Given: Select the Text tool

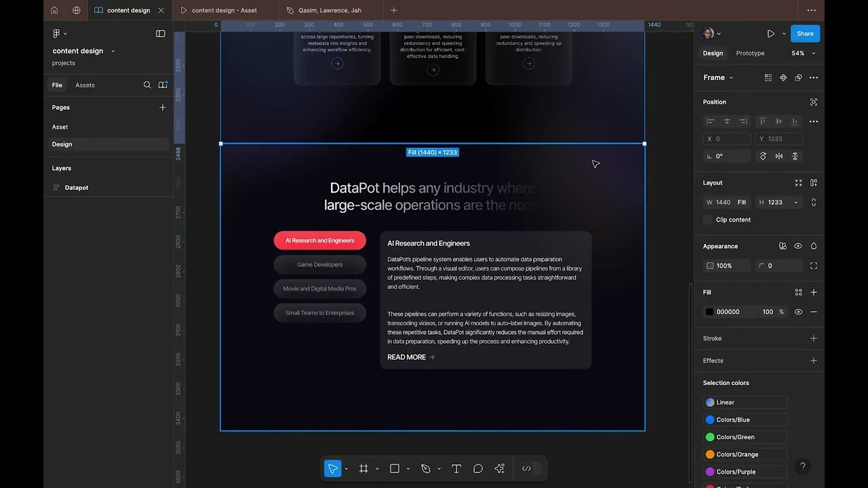Looking at the screenshot, I should click(x=456, y=468).
